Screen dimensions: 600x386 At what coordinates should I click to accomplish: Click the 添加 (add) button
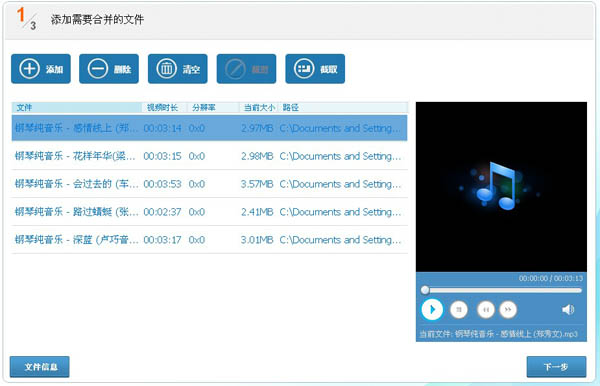[x=41, y=69]
